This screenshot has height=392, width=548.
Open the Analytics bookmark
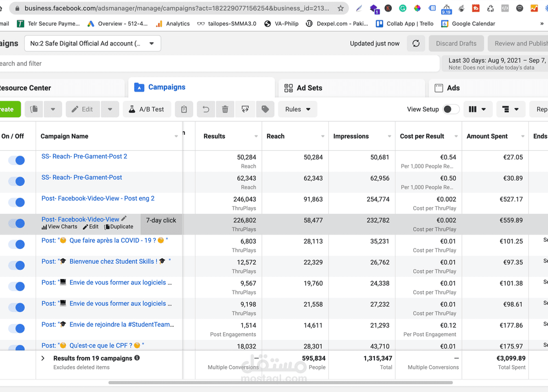point(173,24)
